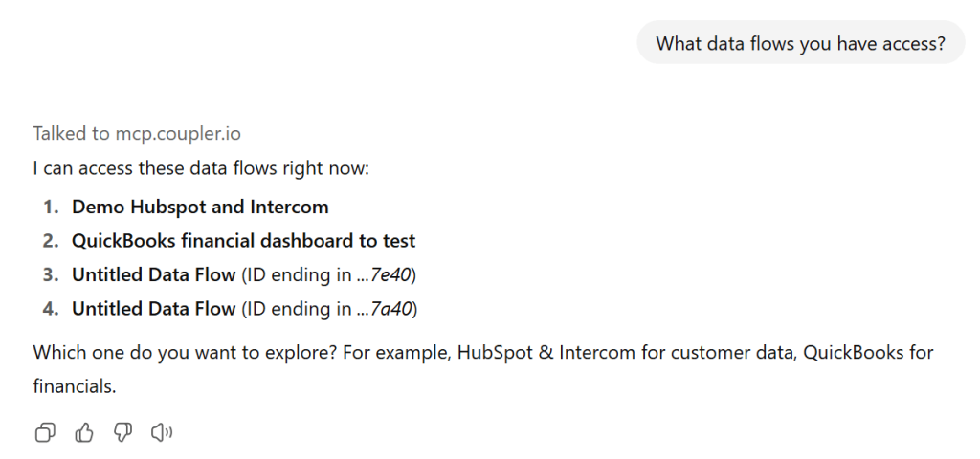Give the response a thumbs up

point(84,433)
